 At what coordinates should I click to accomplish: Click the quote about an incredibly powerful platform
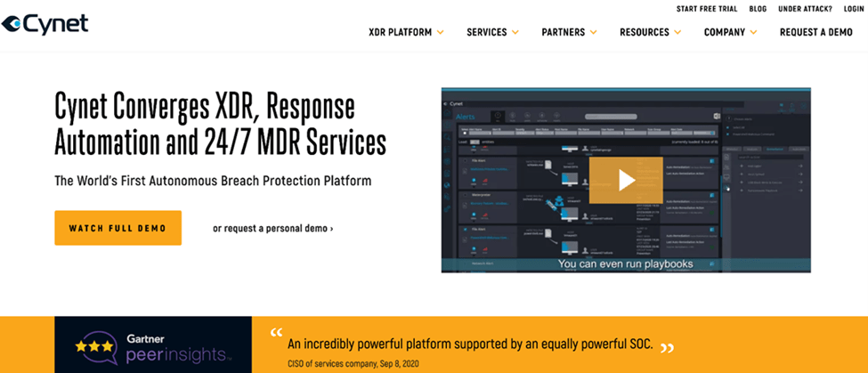pyautogui.click(x=470, y=345)
